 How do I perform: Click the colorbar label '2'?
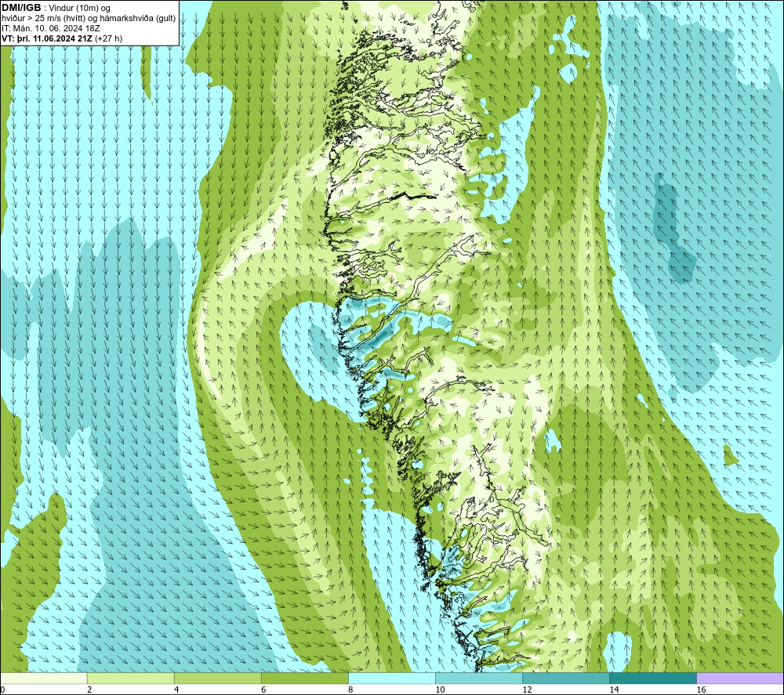(x=89, y=690)
